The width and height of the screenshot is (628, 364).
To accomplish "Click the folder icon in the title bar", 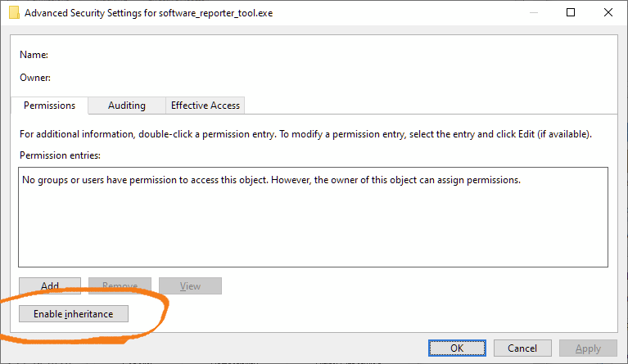I will (x=14, y=13).
